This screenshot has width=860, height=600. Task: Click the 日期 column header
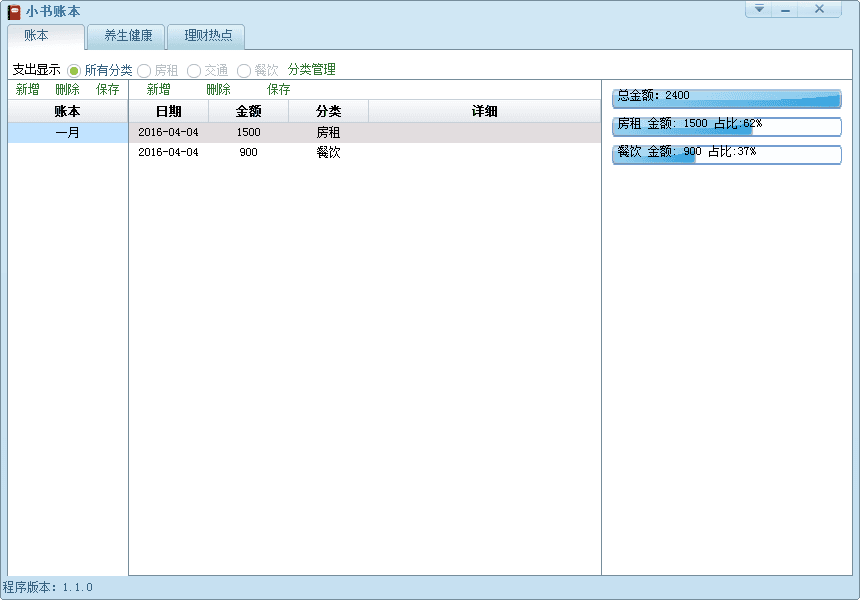coord(168,111)
